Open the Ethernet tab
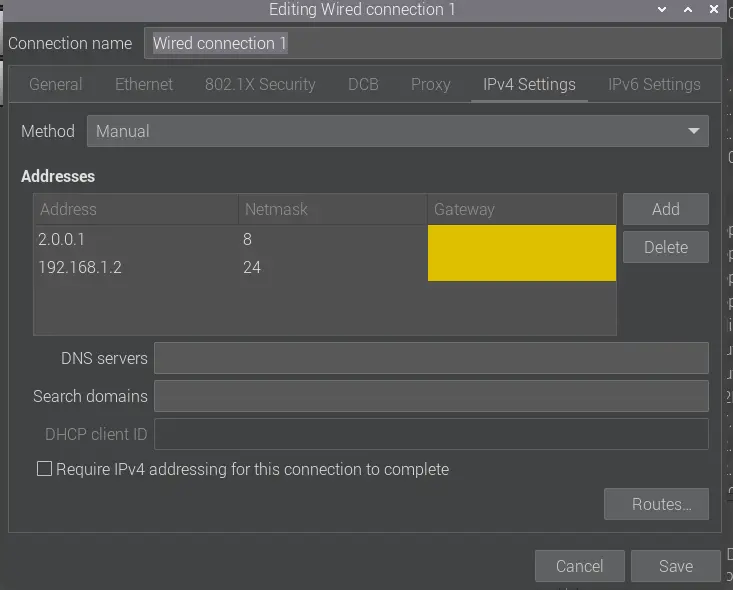The height and width of the screenshot is (590, 733). 144,84
